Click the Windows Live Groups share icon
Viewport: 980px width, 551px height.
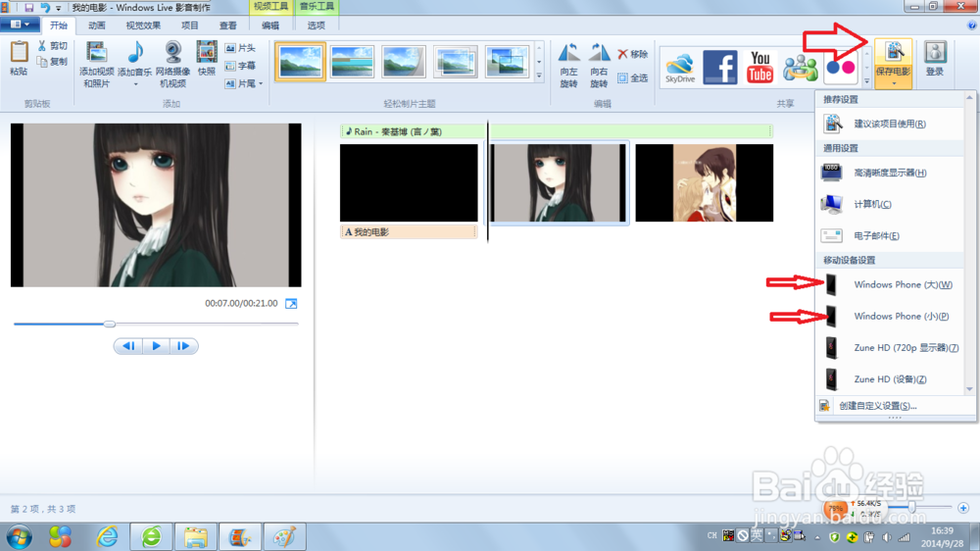coord(800,68)
